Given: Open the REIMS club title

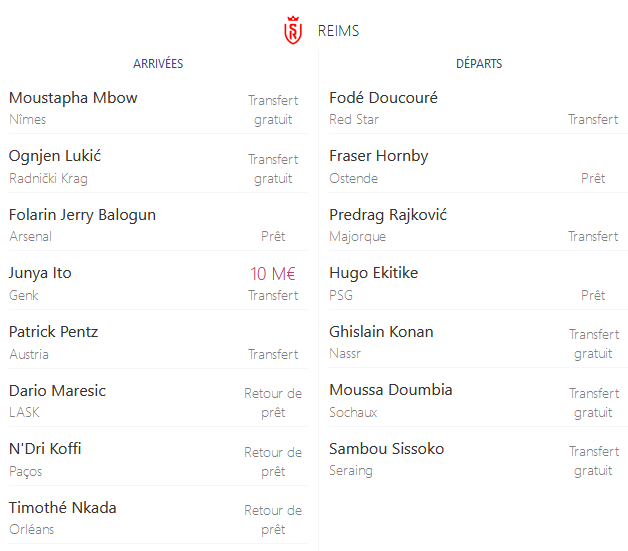Looking at the screenshot, I should coord(338,31).
